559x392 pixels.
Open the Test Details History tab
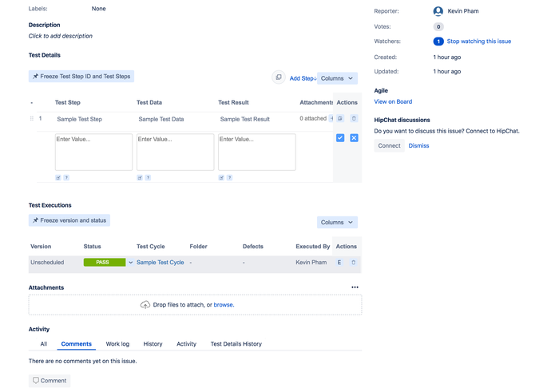[236, 344]
